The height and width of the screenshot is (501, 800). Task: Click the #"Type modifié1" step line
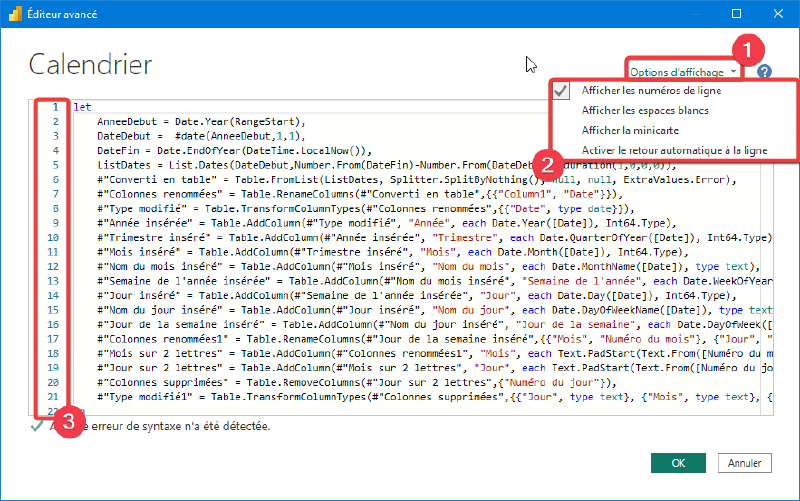point(434,397)
